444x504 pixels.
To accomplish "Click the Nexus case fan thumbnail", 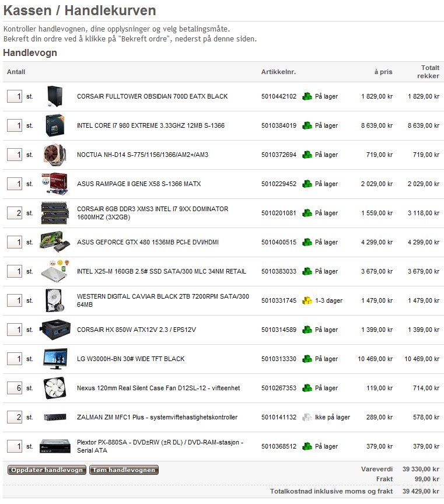I will click(x=55, y=388).
